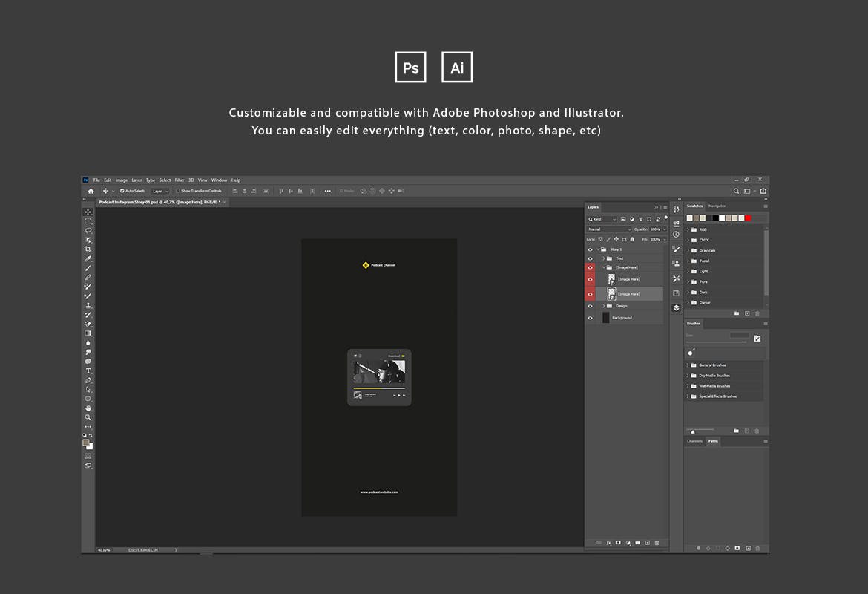The image size is (868, 594).
Task: Select the Lasso tool
Action: point(88,231)
